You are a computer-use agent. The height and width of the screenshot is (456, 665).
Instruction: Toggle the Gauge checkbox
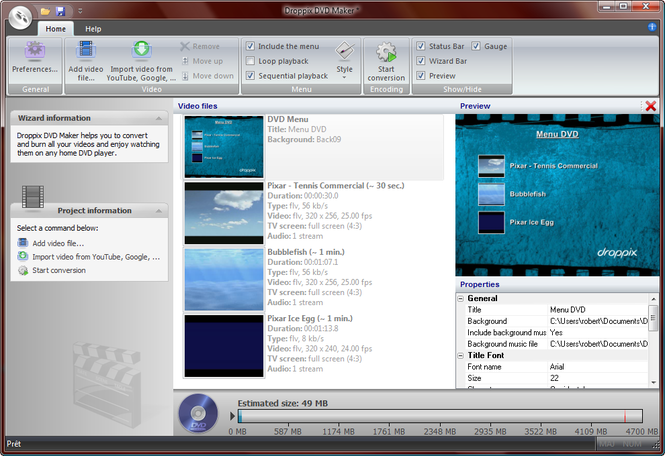(476, 46)
